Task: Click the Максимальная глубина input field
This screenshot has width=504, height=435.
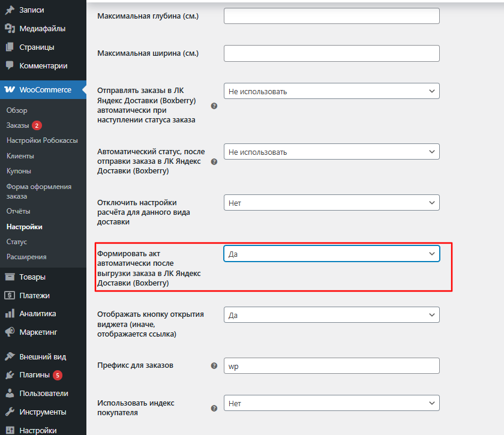Action: [331, 16]
